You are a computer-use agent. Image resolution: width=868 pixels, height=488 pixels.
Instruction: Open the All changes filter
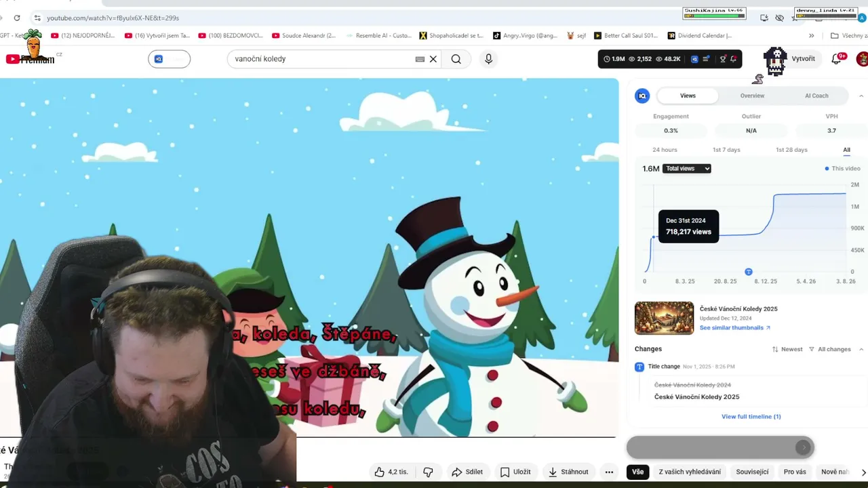[830, 349]
